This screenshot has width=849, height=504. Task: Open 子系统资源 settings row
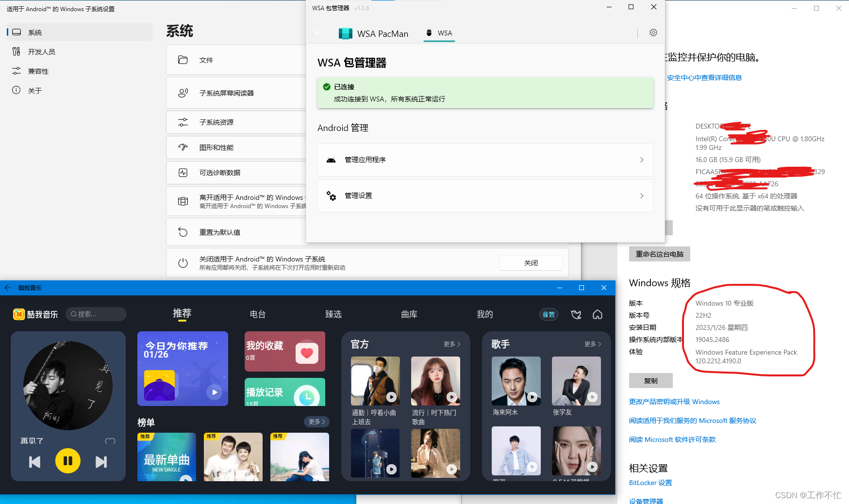pyautogui.click(x=236, y=122)
